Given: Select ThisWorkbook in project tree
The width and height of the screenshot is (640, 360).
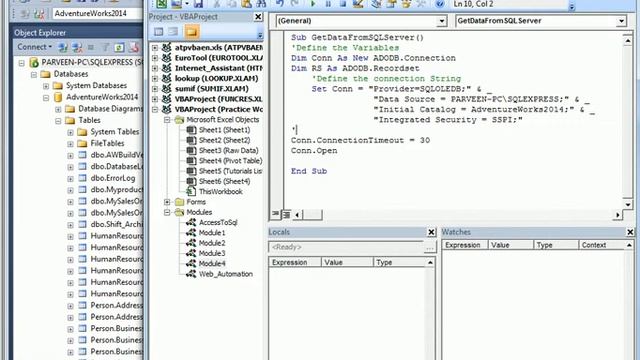Looking at the screenshot, I should point(220,191).
